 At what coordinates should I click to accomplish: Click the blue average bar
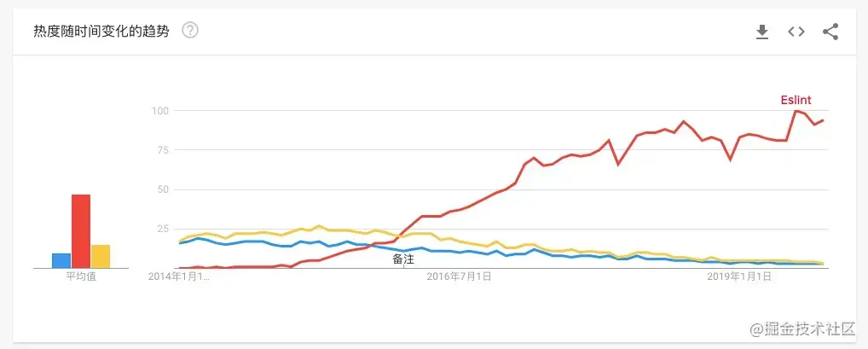(61, 260)
